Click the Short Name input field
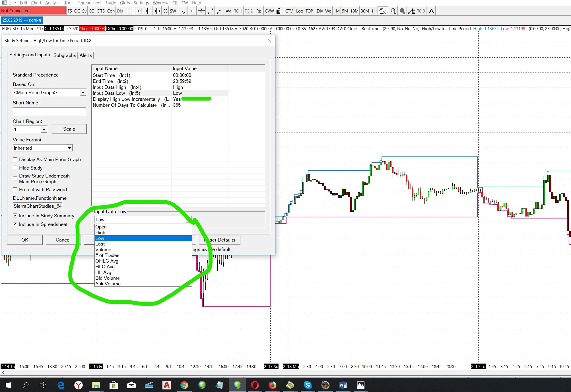 click(50, 111)
